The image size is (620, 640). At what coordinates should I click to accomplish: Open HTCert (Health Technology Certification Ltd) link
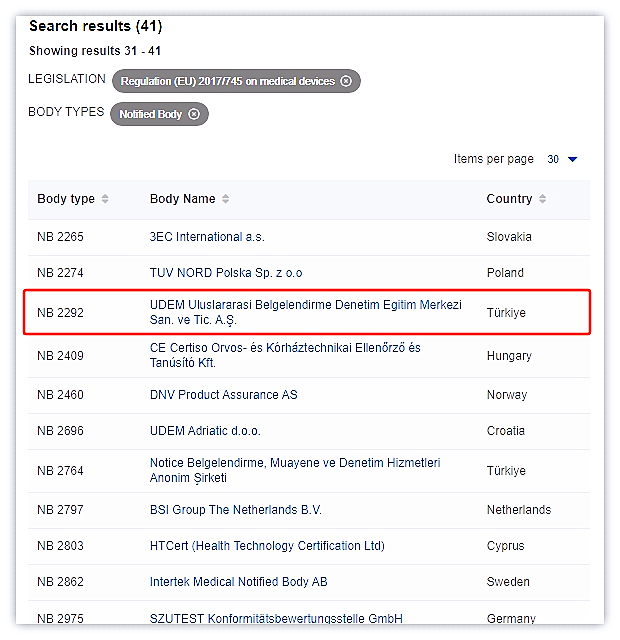coord(267,546)
